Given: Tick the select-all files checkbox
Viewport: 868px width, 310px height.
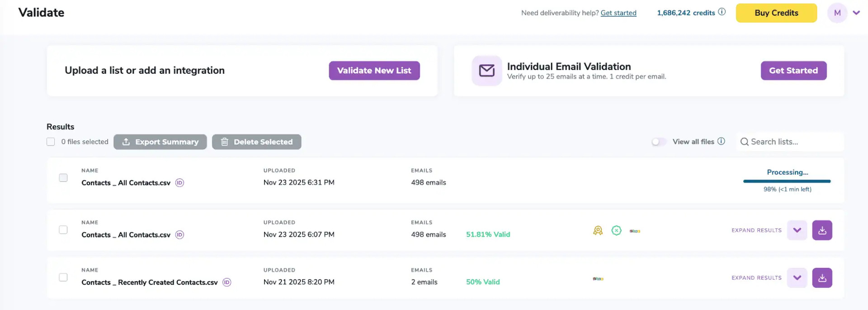Looking at the screenshot, I should click(51, 142).
